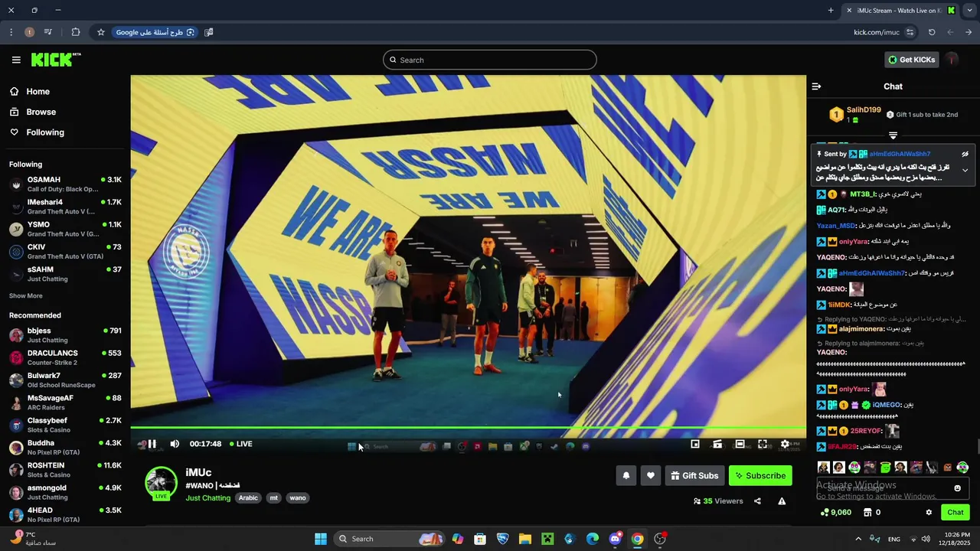The height and width of the screenshot is (551, 980).
Task: Open emoji picker in chat
Action: pyautogui.click(x=957, y=488)
